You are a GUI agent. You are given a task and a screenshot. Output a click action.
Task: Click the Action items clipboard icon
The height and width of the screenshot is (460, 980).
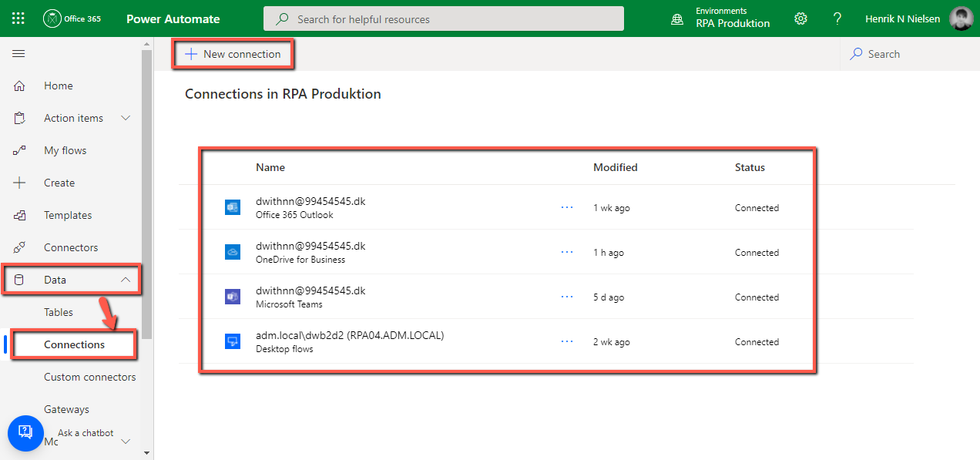point(20,118)
